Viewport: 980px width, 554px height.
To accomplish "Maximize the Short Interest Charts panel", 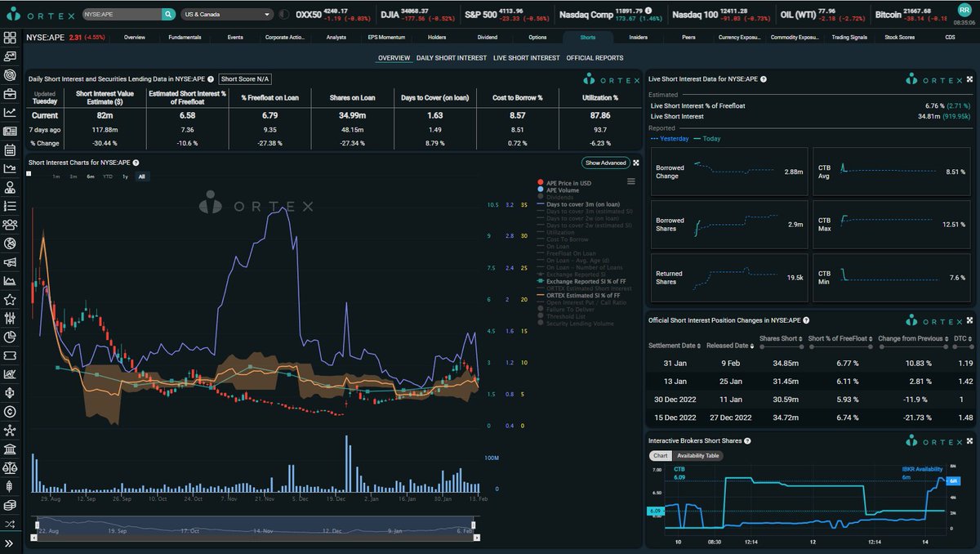I will click(636, 163).
